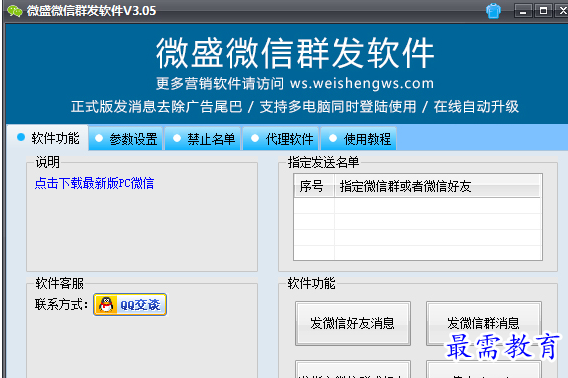Click the 指定微信群或者微信好友 column header
Viewport: 568px width, 378px height.
(x=437, y=186)
